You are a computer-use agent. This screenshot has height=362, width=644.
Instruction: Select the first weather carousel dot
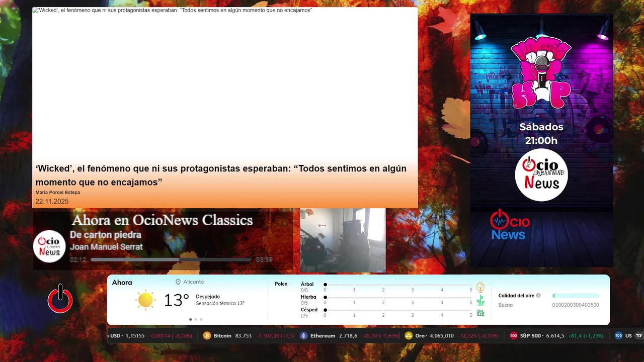[190, 319]
